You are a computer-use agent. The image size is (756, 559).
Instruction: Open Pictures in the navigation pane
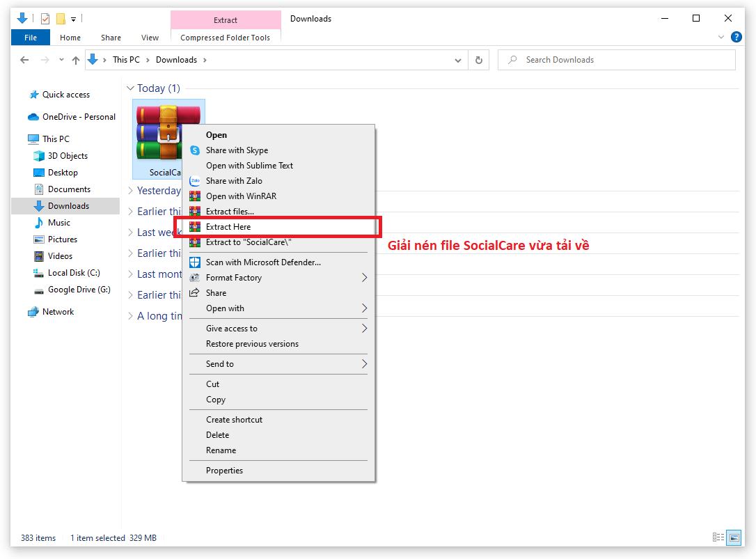click(x=56, y=239)
